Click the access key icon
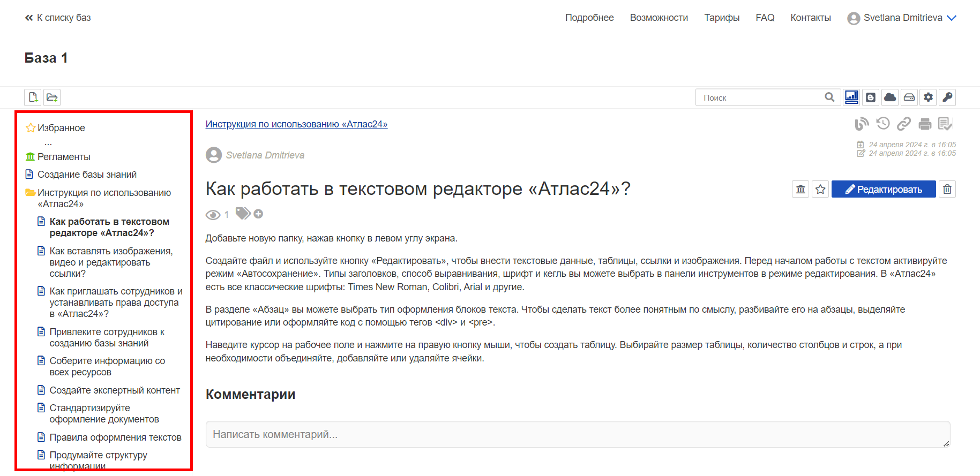Screen dimensions: 980x476 pyautogui.click(x=948, y=97)
